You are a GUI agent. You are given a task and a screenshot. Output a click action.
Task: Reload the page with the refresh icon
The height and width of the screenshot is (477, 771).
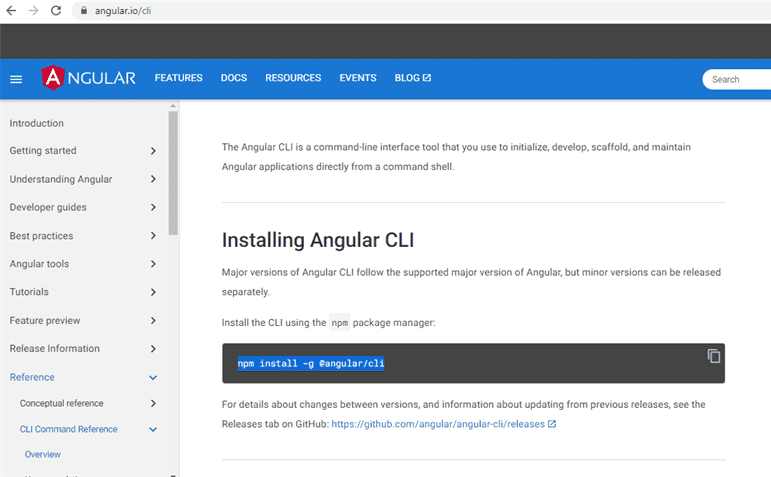tap(56, 10)
